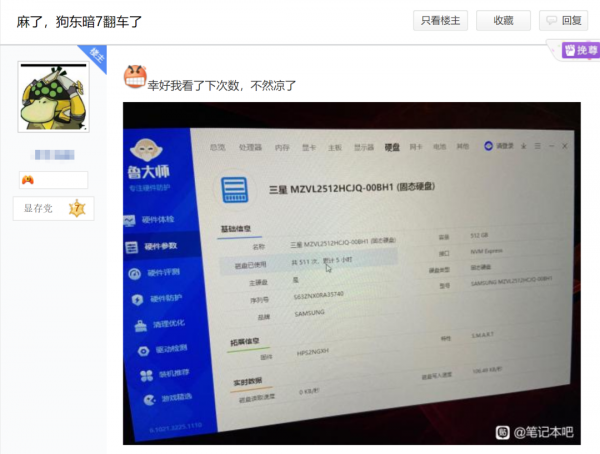The width and height of the screenshot is (600, 454).
Task: Click the 硬件防护 shield icon
Action: 137,300
